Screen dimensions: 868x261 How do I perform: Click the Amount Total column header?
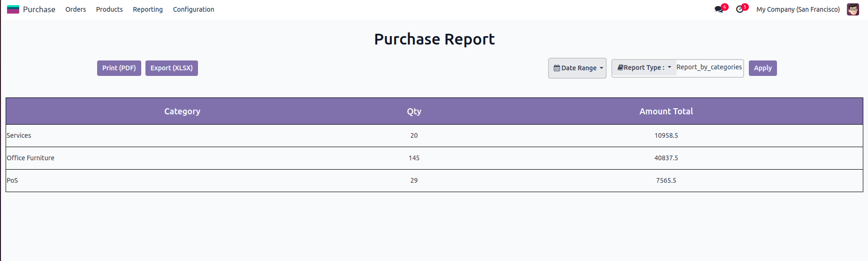tap(666, 112)
